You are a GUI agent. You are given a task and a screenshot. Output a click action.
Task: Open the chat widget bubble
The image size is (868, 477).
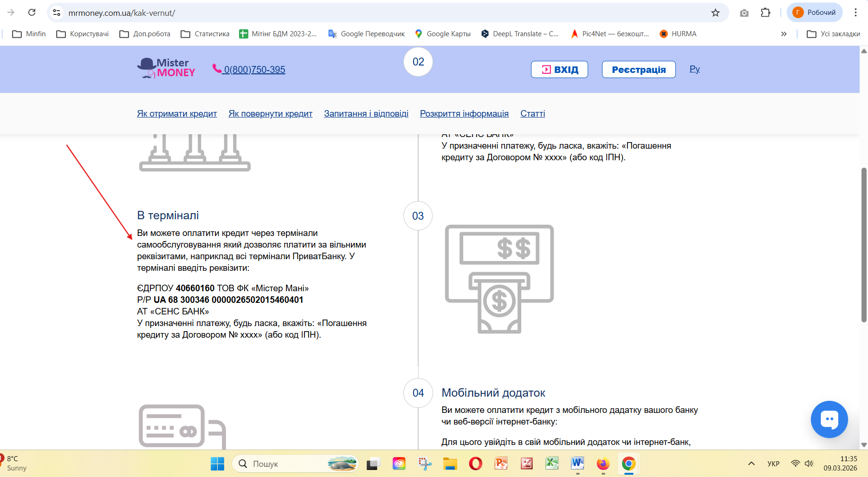(829, 419)
